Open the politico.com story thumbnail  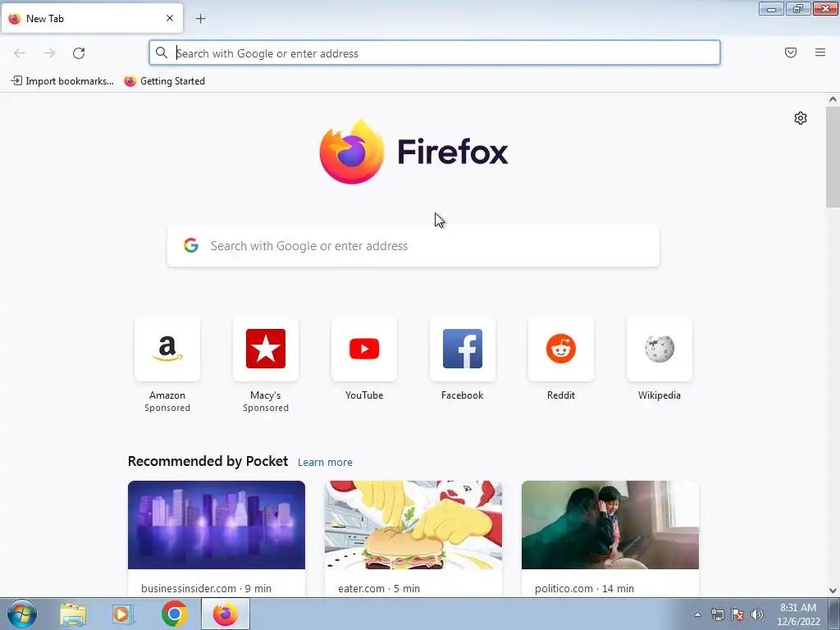point(610,525)
